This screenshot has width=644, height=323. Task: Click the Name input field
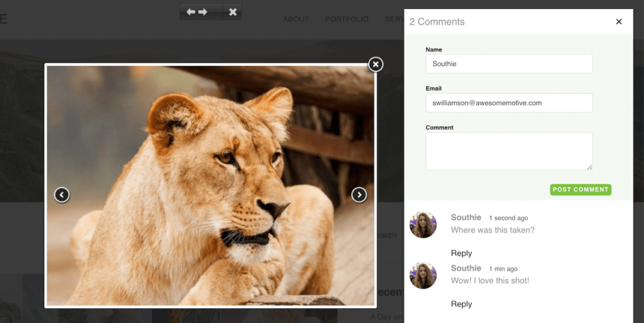click(509, 63)
